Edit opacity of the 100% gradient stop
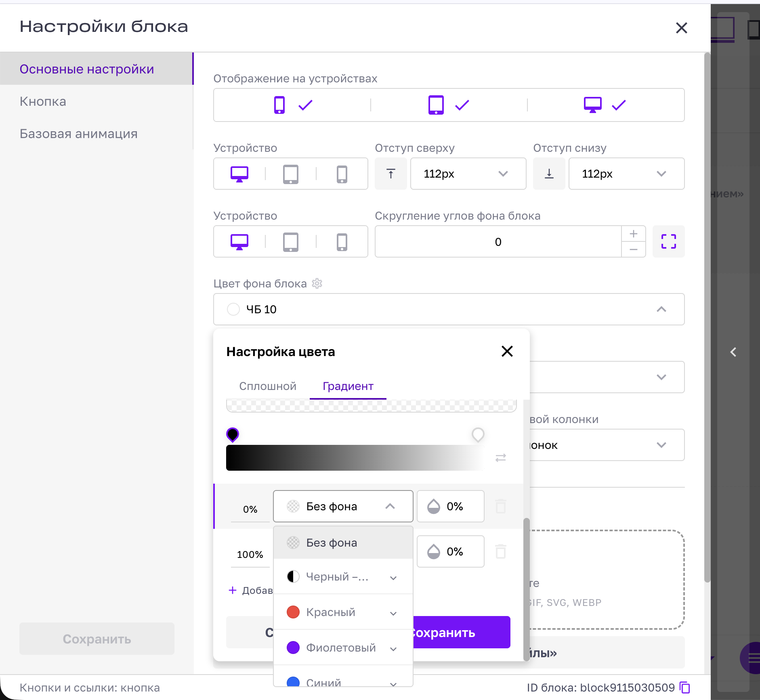Screen dimensions: 760x700 pyautogui.click(x=451, y=551)
